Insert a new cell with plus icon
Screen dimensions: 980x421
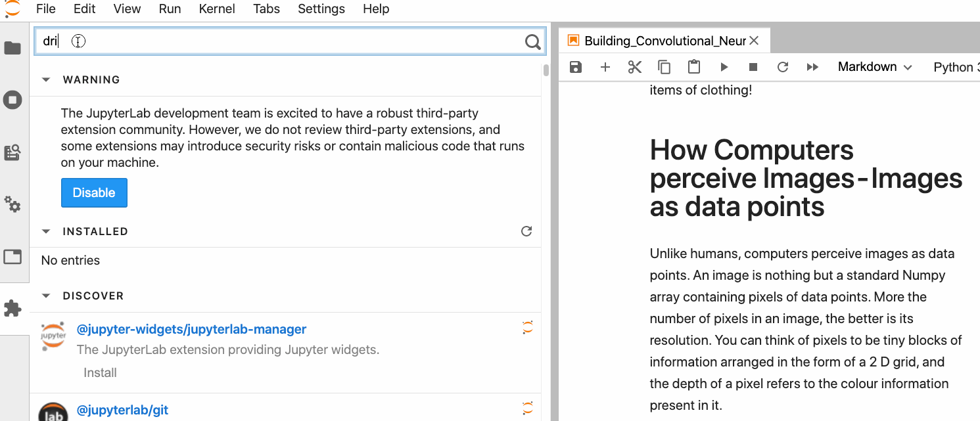[605, 67]
